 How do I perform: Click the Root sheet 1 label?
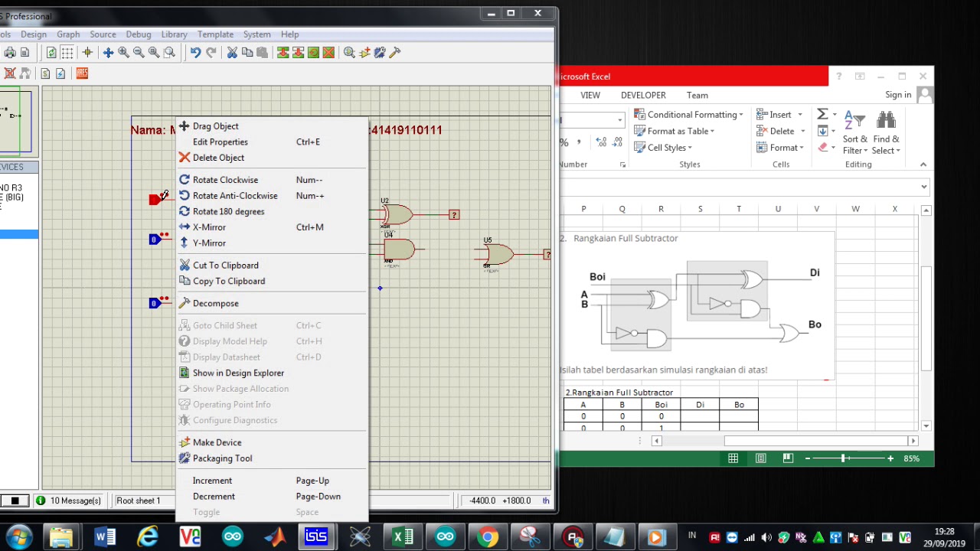(x=138, y=500)
